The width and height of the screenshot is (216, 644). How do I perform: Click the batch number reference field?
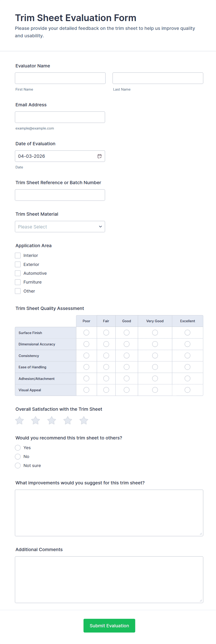pyautogui.click(x=60, y=195)
